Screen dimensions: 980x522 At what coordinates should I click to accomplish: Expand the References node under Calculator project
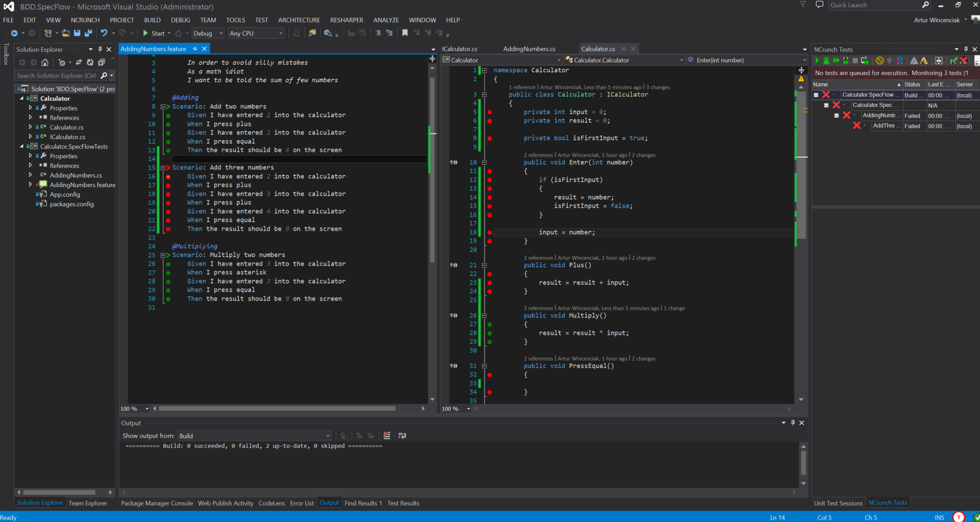[x=30, y=118]
